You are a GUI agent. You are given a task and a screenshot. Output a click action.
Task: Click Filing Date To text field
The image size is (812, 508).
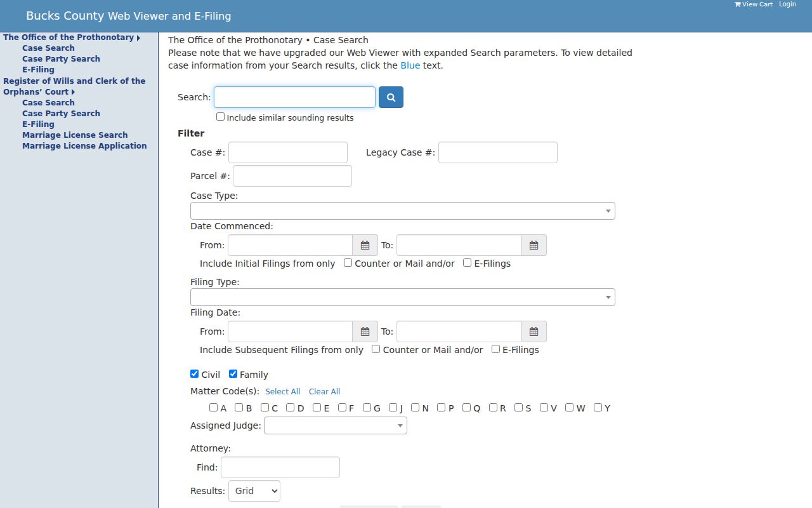[459, 331]
